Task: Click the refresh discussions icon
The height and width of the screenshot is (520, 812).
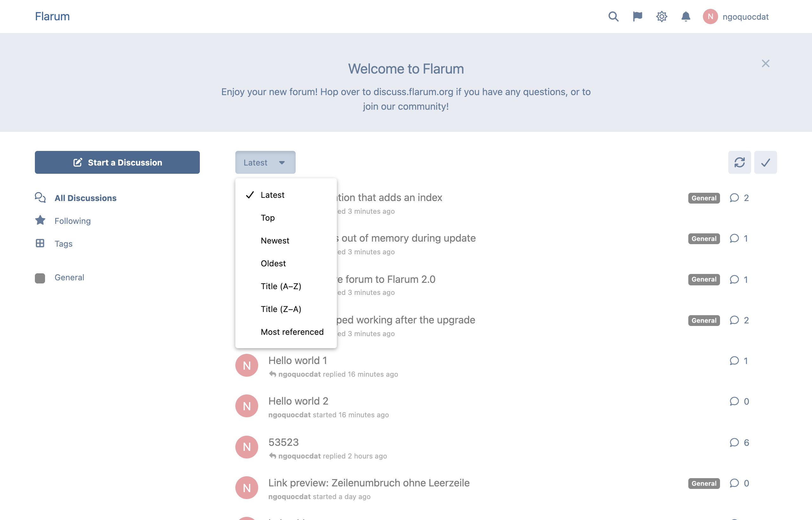Action: (739, 162)
